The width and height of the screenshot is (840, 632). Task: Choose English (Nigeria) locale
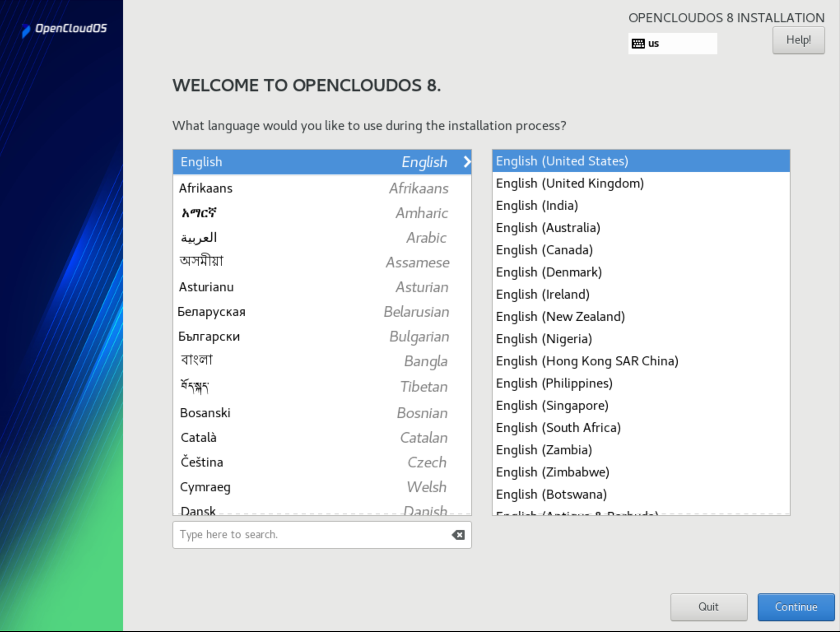tap(641, 339)
